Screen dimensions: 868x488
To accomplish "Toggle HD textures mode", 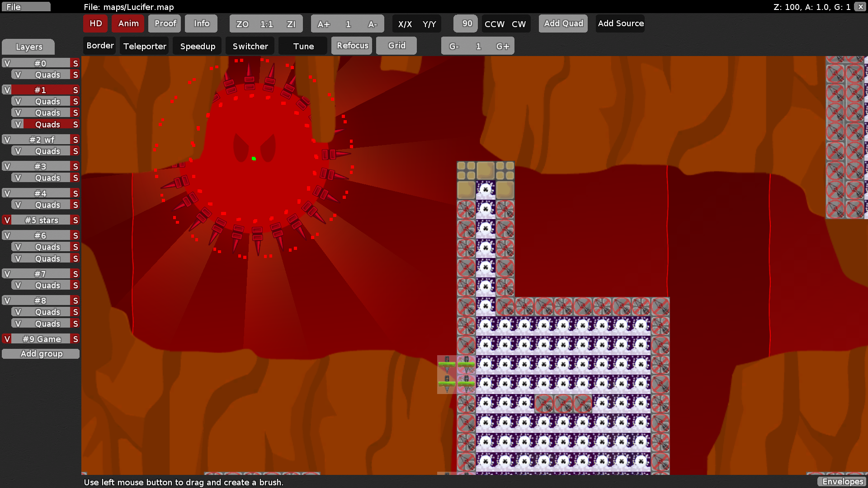I will point(95,23).
